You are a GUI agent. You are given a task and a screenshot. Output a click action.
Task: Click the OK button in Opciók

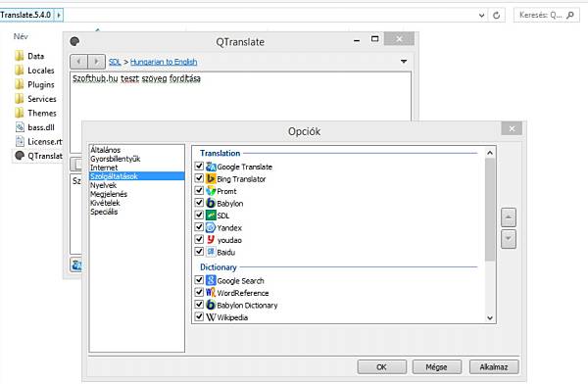tap(382, 367)
